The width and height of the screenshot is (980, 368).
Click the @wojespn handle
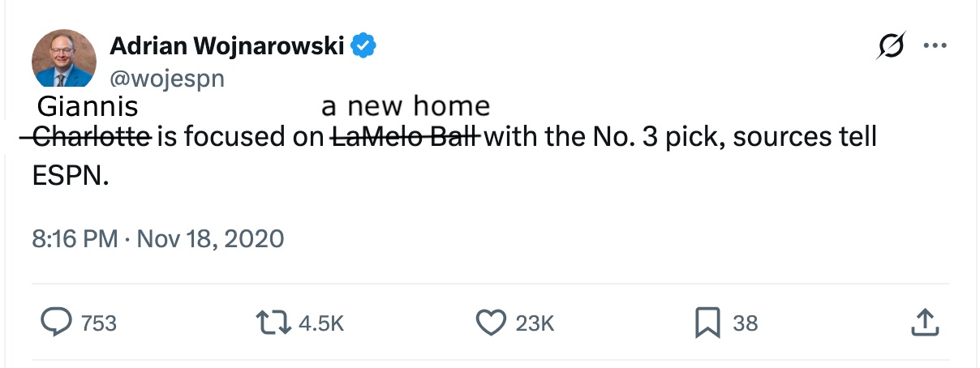(166, 79)
